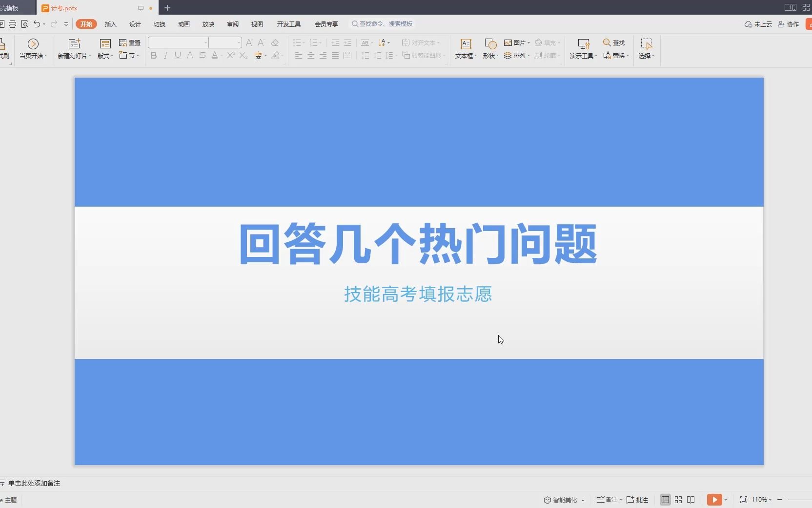Open the Transitions (切换) tab

[x=160, y=24]
